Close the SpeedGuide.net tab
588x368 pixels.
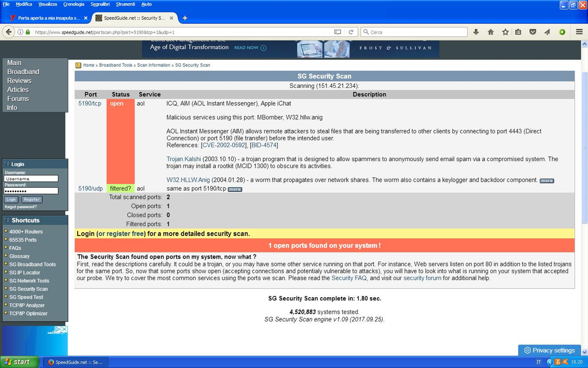point(171,18)
